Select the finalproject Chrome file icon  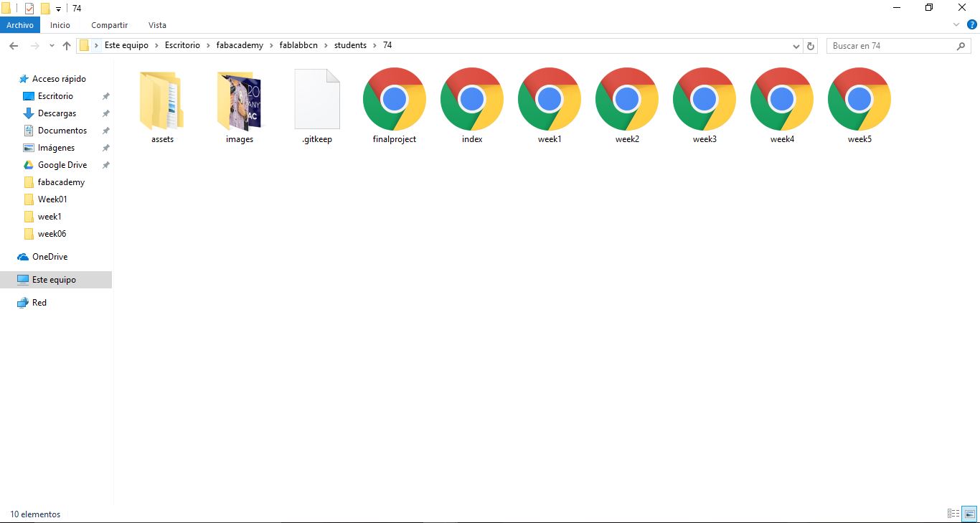pyautogui.click(x=395, y=99)
